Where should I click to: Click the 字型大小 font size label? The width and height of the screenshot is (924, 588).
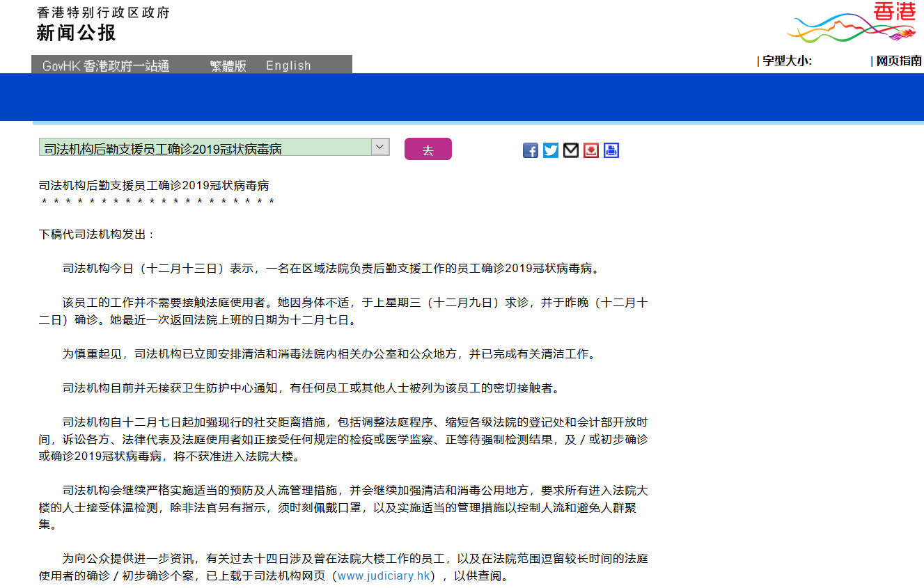[787, 61]
